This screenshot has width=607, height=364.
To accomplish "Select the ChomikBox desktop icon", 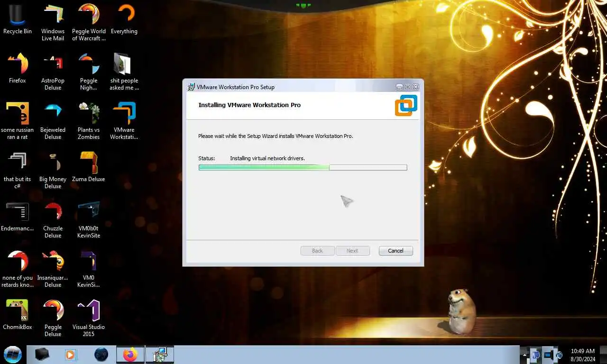I will point(18,315).
